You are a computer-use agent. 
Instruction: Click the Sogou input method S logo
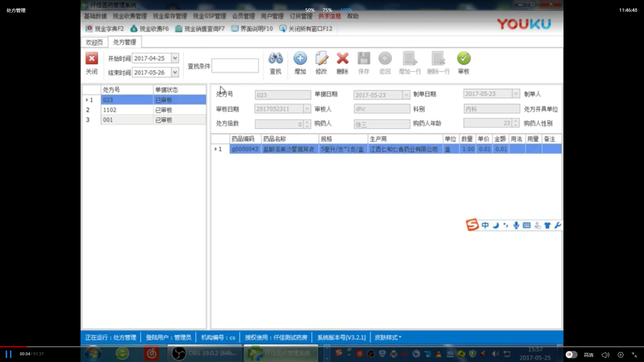472,225
